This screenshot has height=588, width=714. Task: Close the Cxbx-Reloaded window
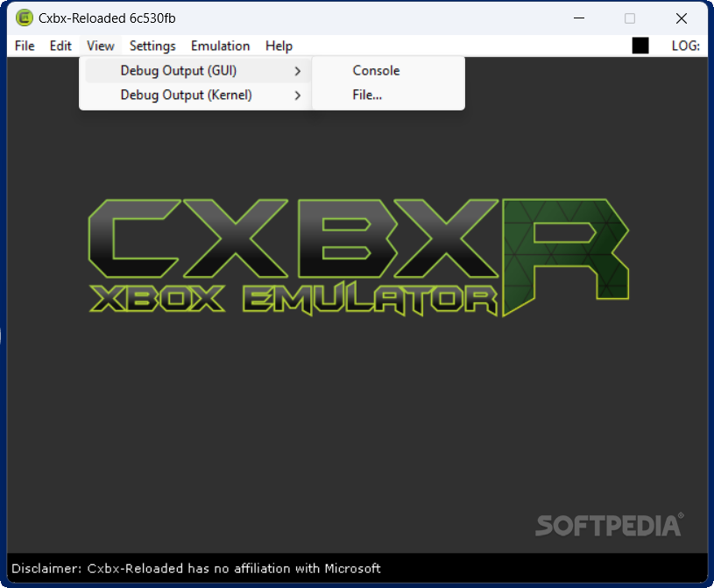(682, 18)
